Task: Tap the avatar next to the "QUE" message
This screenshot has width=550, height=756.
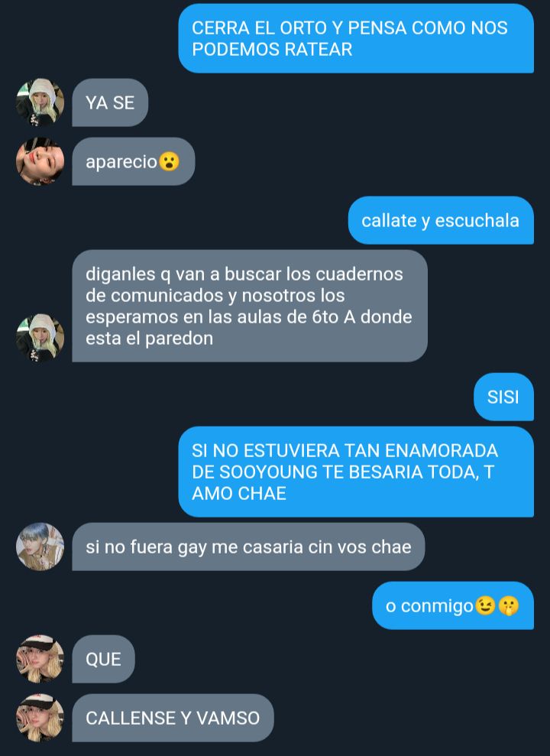Action: tap(40, 659)
